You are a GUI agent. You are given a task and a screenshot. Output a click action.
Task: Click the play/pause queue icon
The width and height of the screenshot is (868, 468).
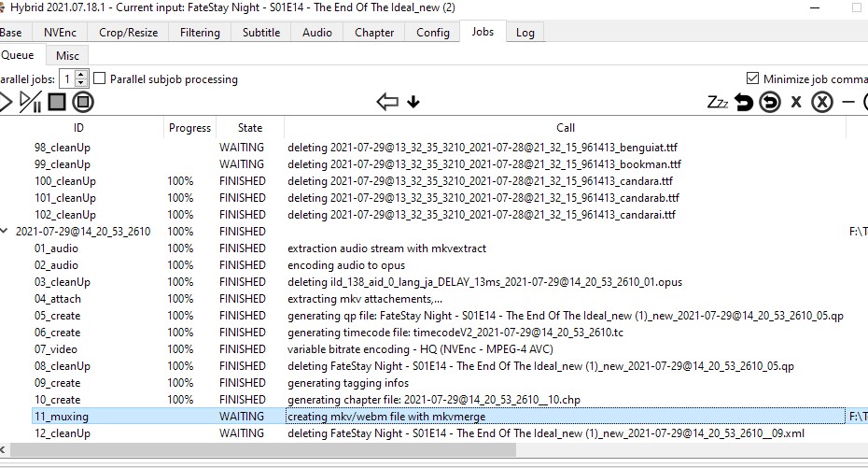tap(30, 102)
